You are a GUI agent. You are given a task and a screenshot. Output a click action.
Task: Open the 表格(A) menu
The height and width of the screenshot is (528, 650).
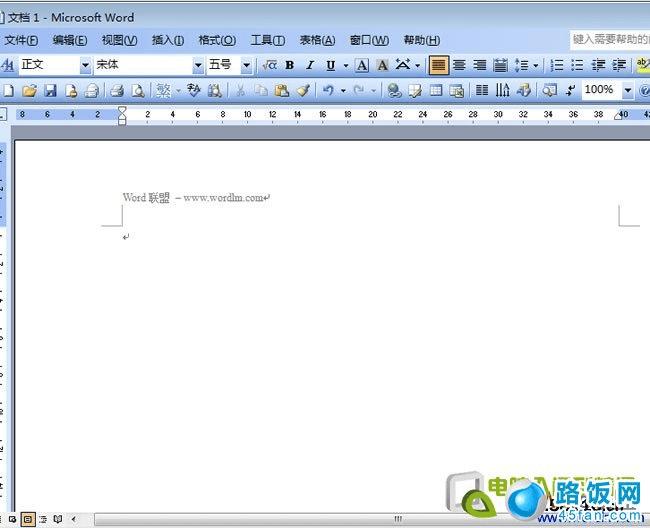317,40
